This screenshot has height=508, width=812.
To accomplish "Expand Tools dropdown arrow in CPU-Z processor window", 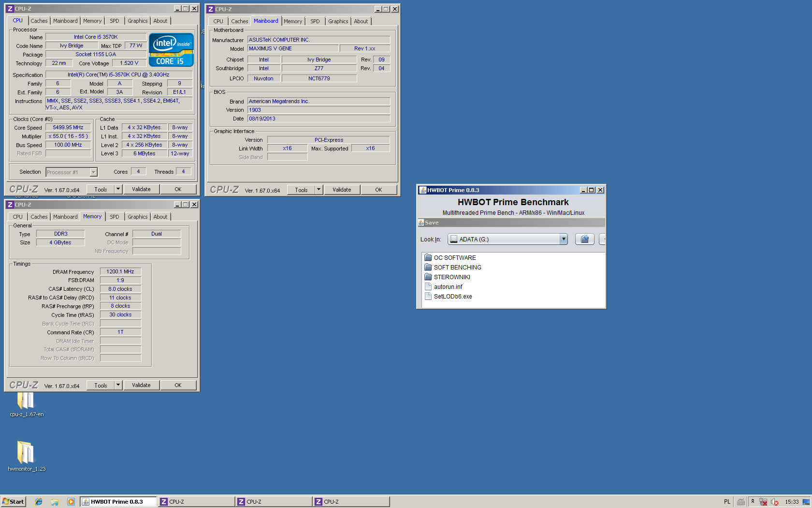I will 118,189.
